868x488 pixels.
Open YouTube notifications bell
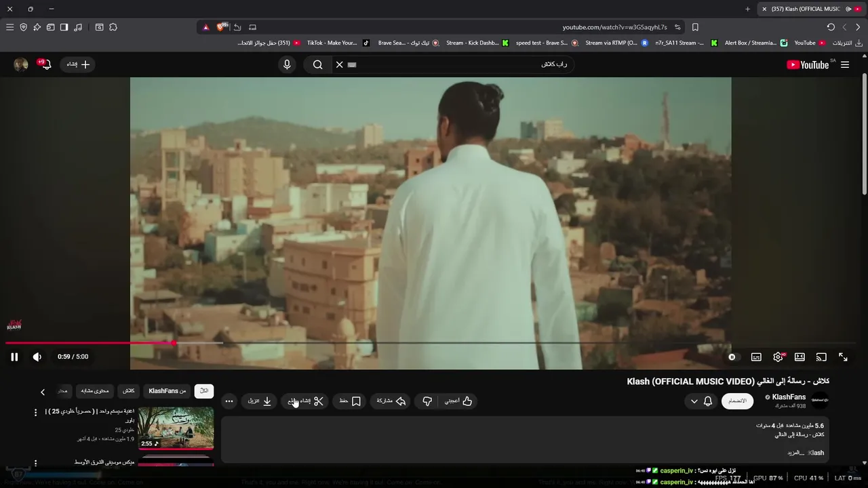click(45, 64)
